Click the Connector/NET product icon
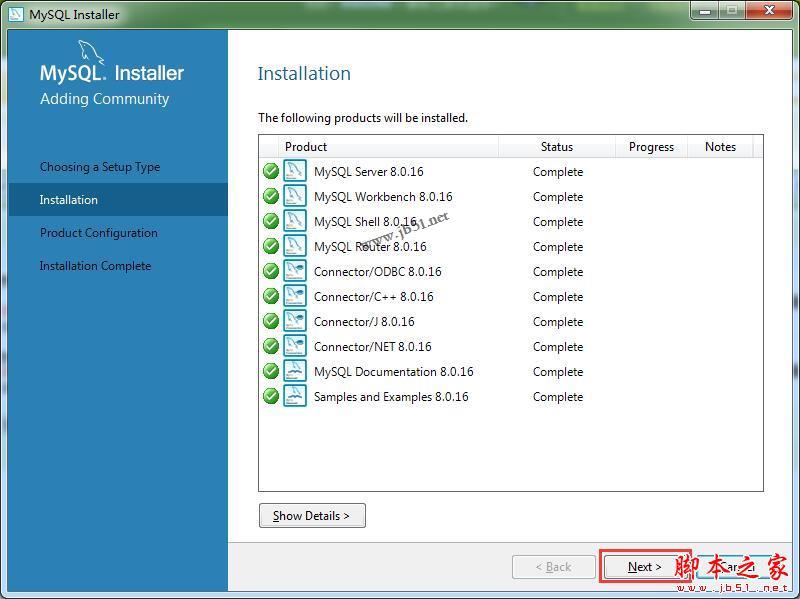800x599 pixels. pyautogui.click(x=294, y=346)
